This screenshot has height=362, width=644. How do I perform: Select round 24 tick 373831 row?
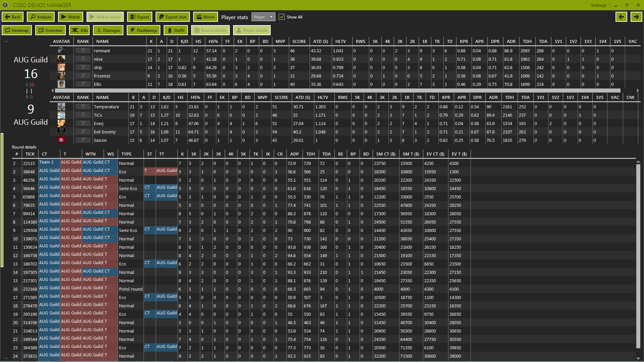[323, 356]
